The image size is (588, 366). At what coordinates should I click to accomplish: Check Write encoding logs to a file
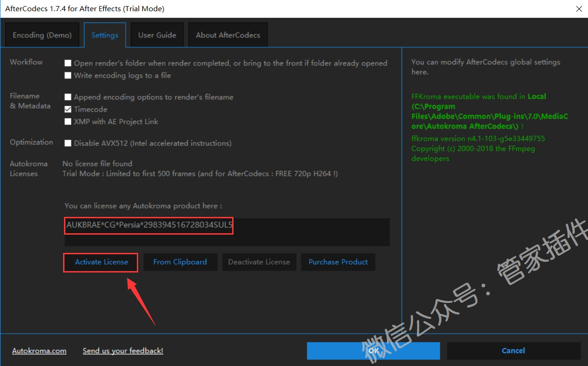coord(68,75)
